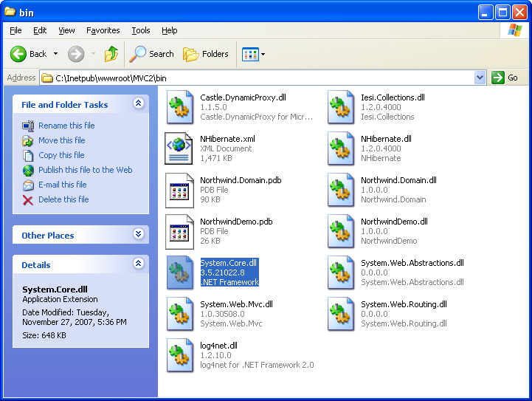532x401 pixels.
Task: Select System.Web.Mvc.dll file icon
Action: click(x=180, y=314)
